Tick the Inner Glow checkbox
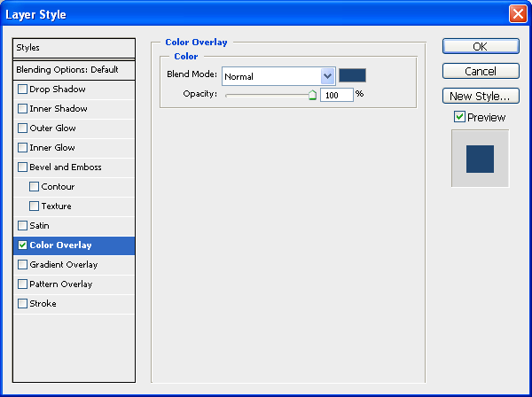This screenshot has width=532, height=397. 22,147
